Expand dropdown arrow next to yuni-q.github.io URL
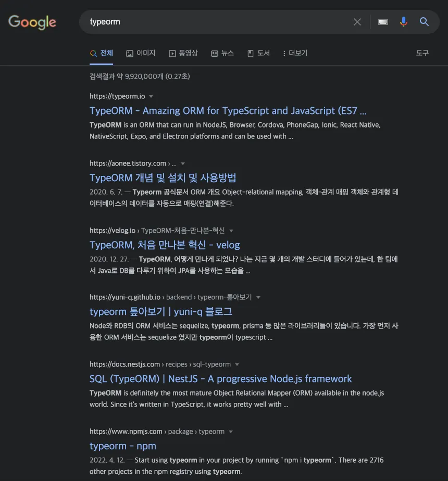The height and width of the screenshot is (481, 448). 258,298
